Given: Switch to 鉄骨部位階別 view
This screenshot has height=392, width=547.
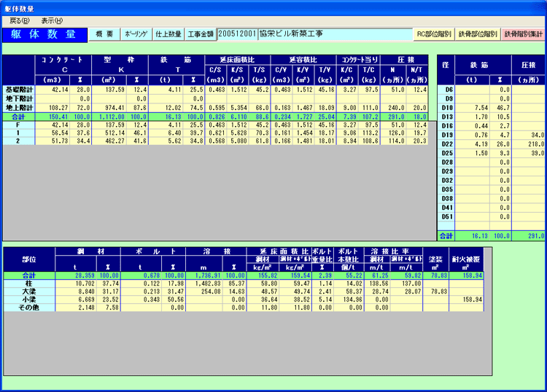Looking at the screenshot, I should click(x=478, y=34).
